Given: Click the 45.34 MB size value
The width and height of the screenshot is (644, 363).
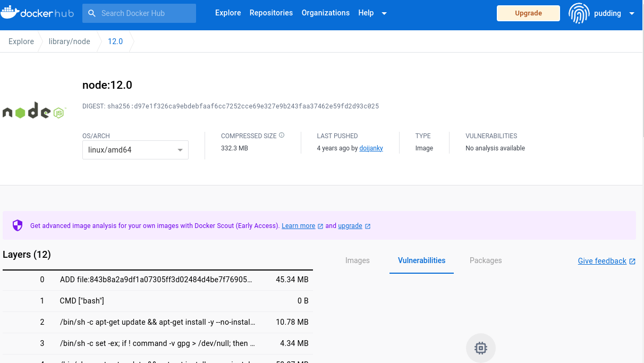Looking at the screenshot, I should click(292, 280).
